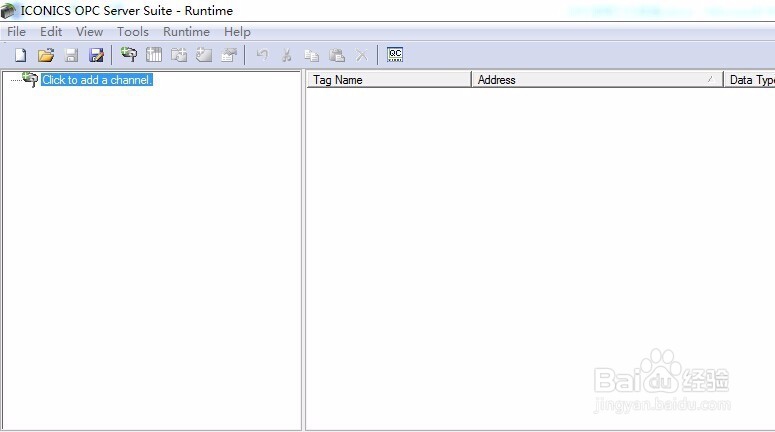This screenshot has width=775, height=432.
Task: Click the Save As floppy-with-pencil icon
Action: pyautogui.click(x=96, y=55)
